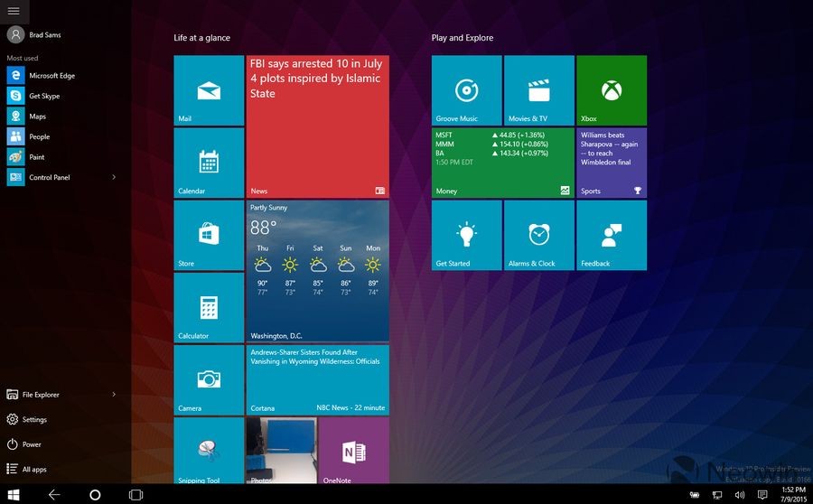The height and width of the screenshot is (504, 813).
Task: Open the Snipping Tool tile
Action: point(209,451)
